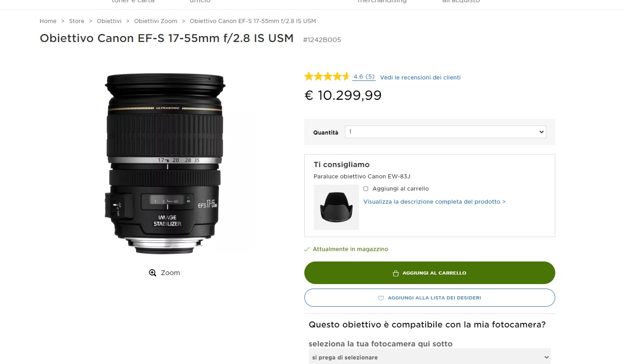624x364 pixels.
Task: Tick the Aggiungi al carrello checkbox
Action: [366, 189]
